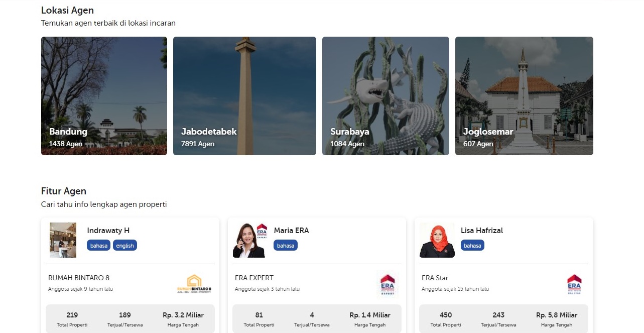Open the Surabaya agents card

pos(385,96)
